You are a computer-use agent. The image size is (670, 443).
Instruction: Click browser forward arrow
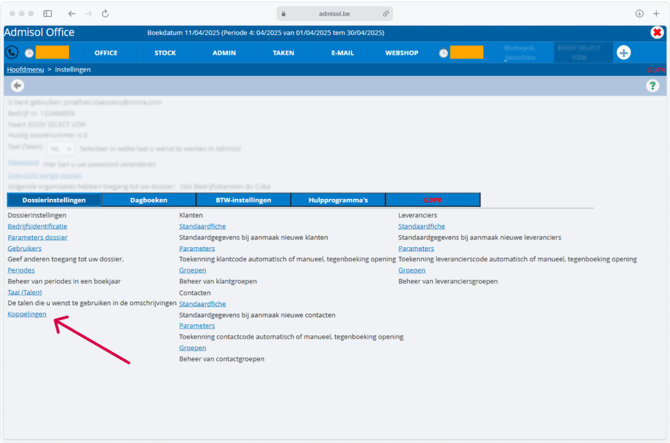tap(88, 14)
